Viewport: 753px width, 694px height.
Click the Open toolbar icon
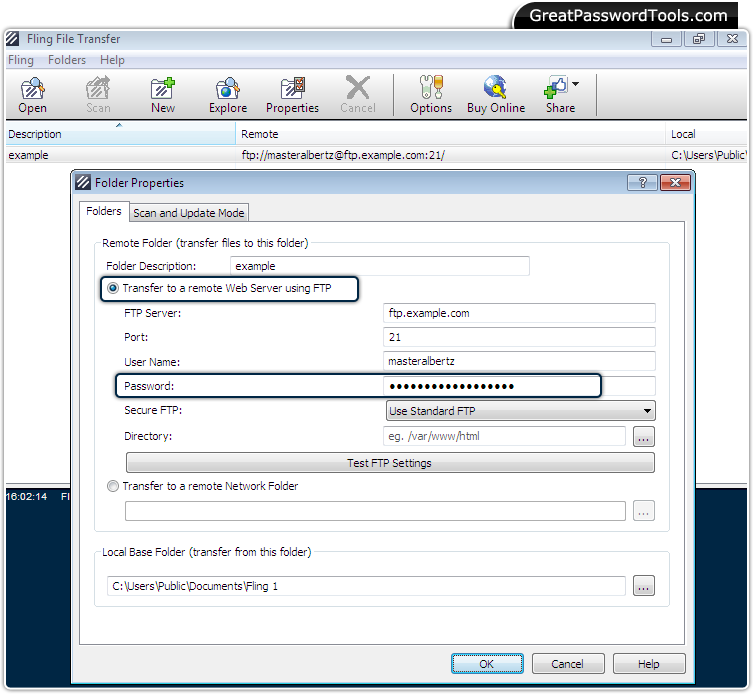pos(32,95)
